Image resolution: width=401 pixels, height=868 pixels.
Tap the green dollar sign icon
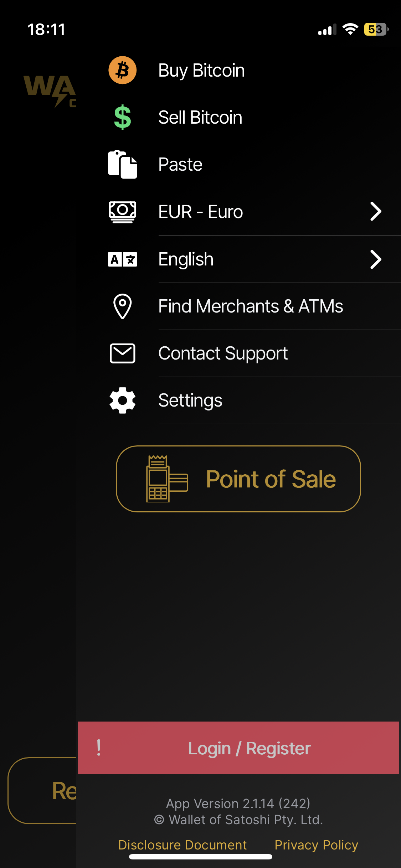[x=122, y=117]
